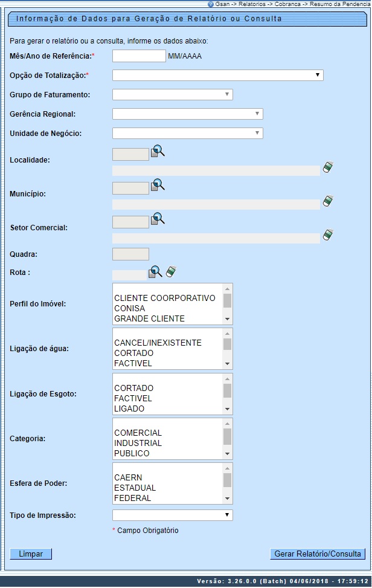Click the Mês/Ano de Referência input field
The height and width of the screenshot is (588, 372).
coord(139,56)
